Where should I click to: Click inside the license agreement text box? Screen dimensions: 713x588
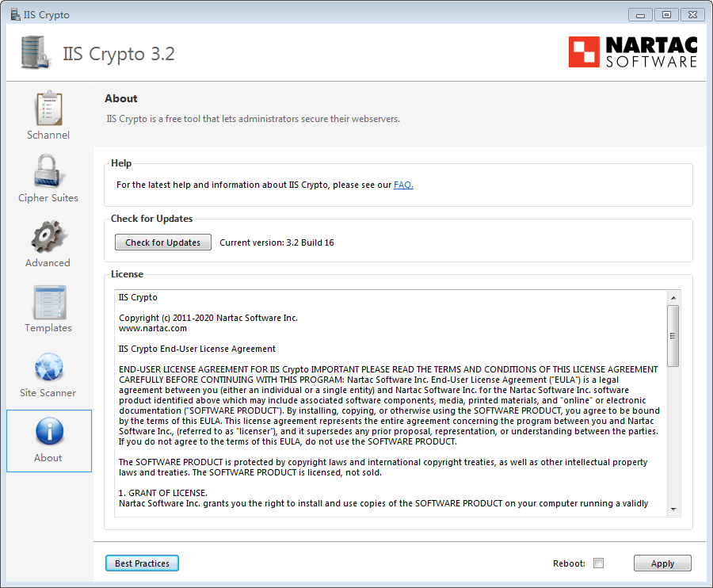click(388, 412)
